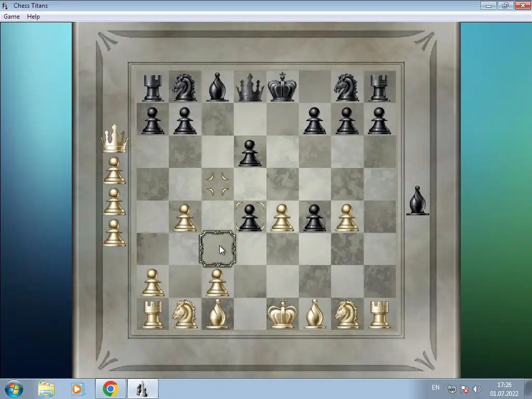Click the highlighted move marker on c5
The width and height of the screenshot is (532, 399).
click(218, 184)
